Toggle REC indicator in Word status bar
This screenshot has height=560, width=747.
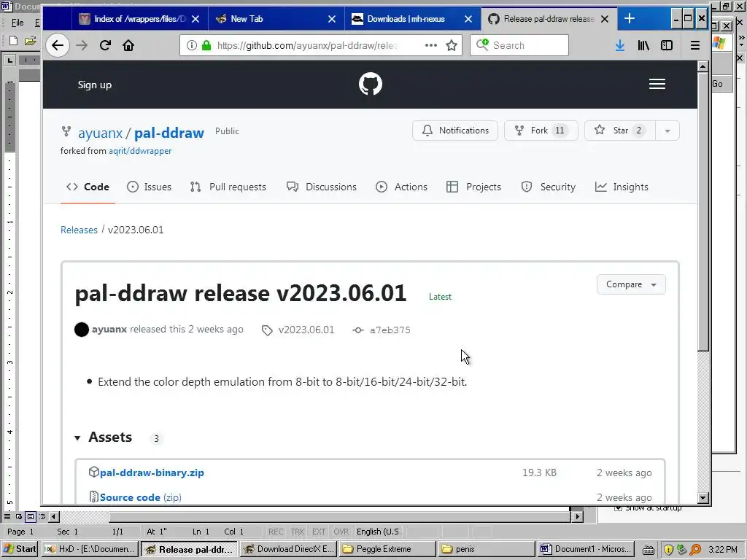276,532
